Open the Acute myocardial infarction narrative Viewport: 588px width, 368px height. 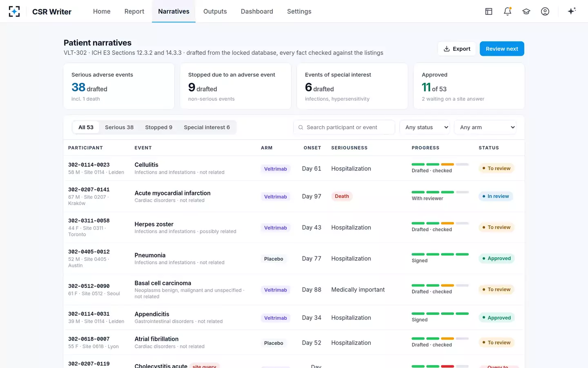[x=173, y=193]
